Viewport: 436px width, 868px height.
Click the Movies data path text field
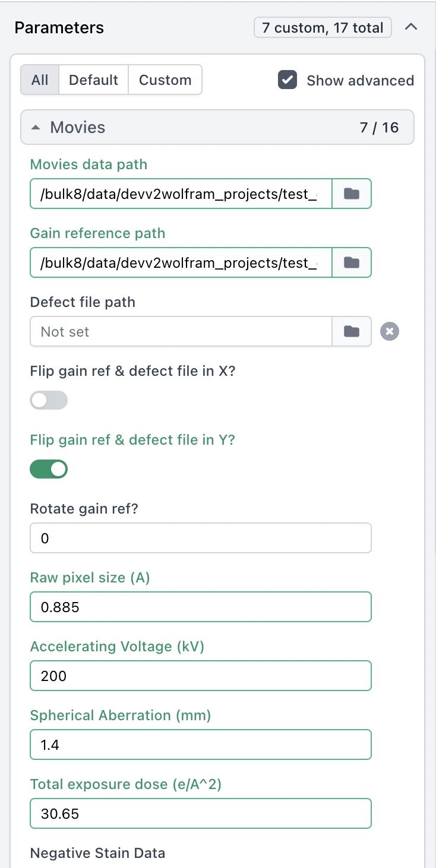181,194
